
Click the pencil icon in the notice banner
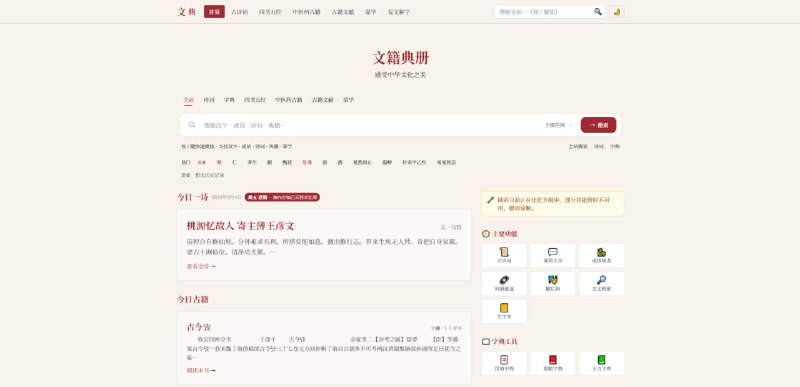(x=491, y=200)
